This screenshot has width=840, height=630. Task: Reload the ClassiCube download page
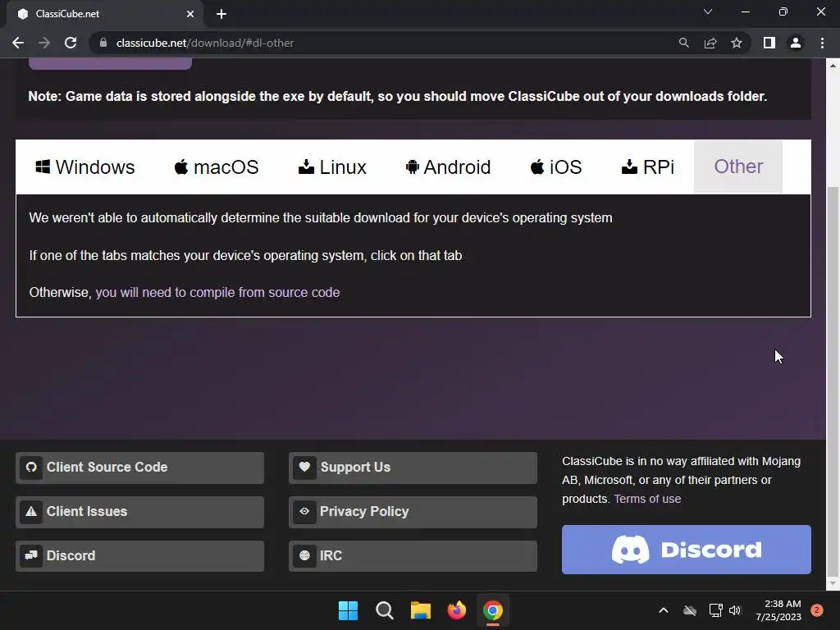[x=71, y=43]
